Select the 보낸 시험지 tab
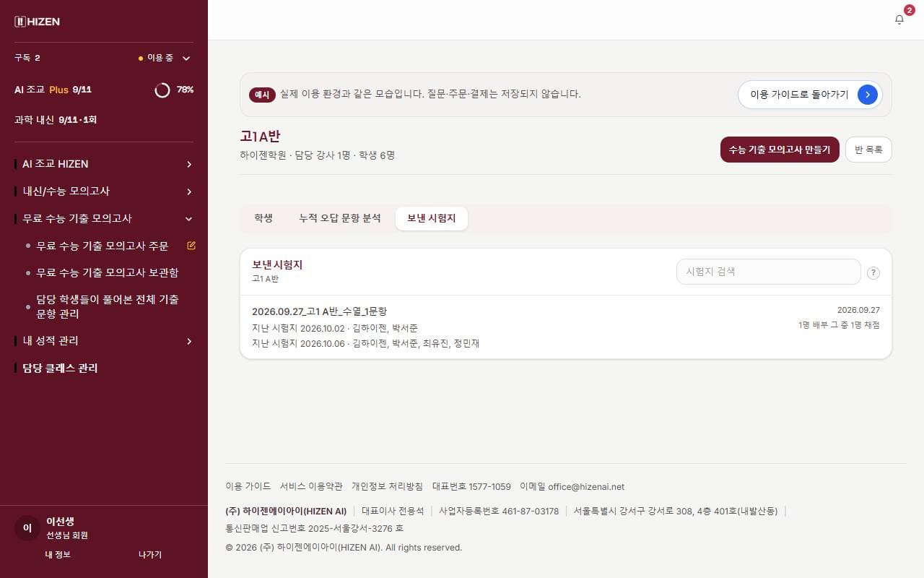924x578 pixels. pos(432,218)
